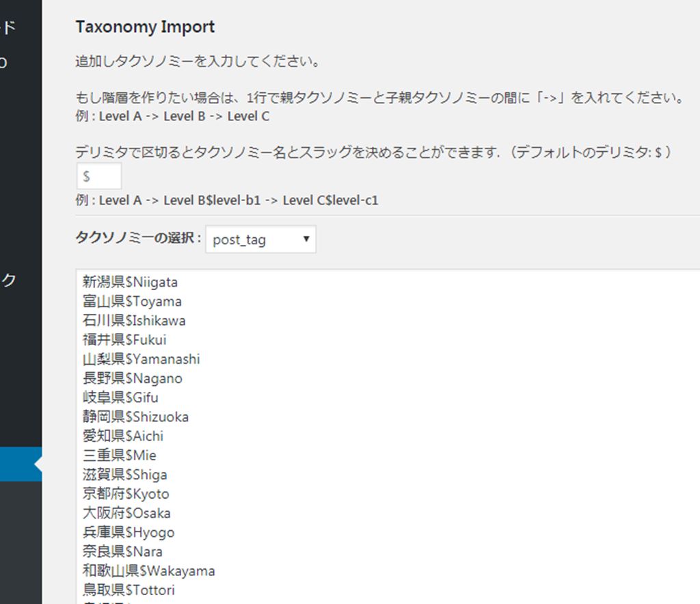Click the 長野県$Nagano text line
Viewport: 700px width, 604px height.
(133, 378)
